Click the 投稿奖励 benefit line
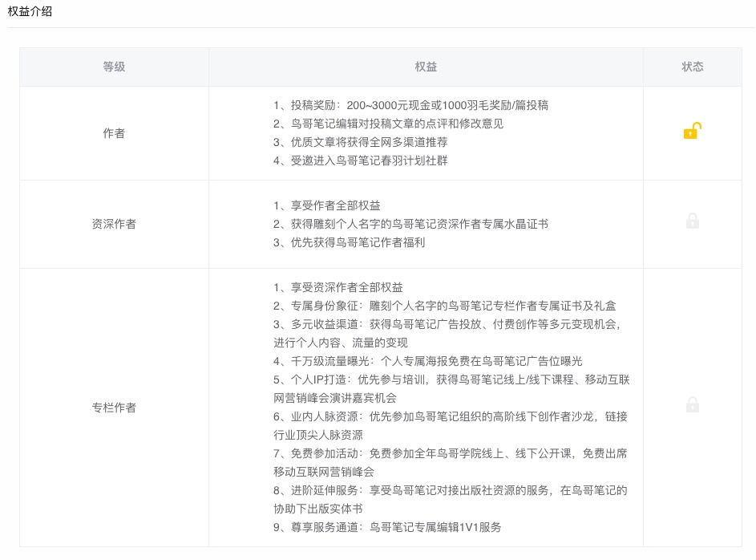Image resolution: width=756 pixels, height=560 pixels. [x=410, y=105]
